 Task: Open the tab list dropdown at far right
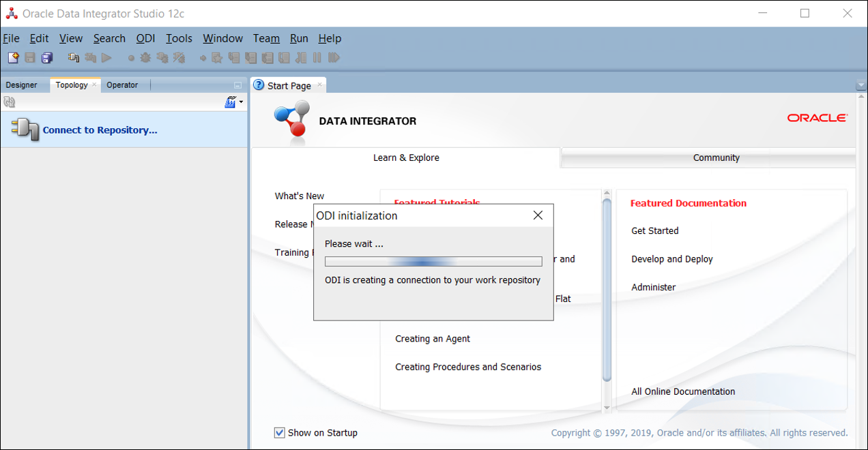[860, 85]
